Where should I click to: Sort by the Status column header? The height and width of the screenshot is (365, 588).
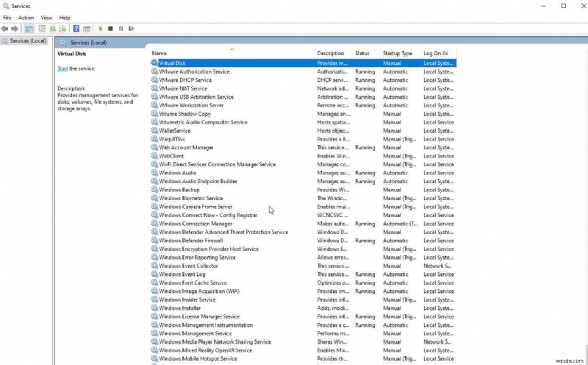coord(366,53)
